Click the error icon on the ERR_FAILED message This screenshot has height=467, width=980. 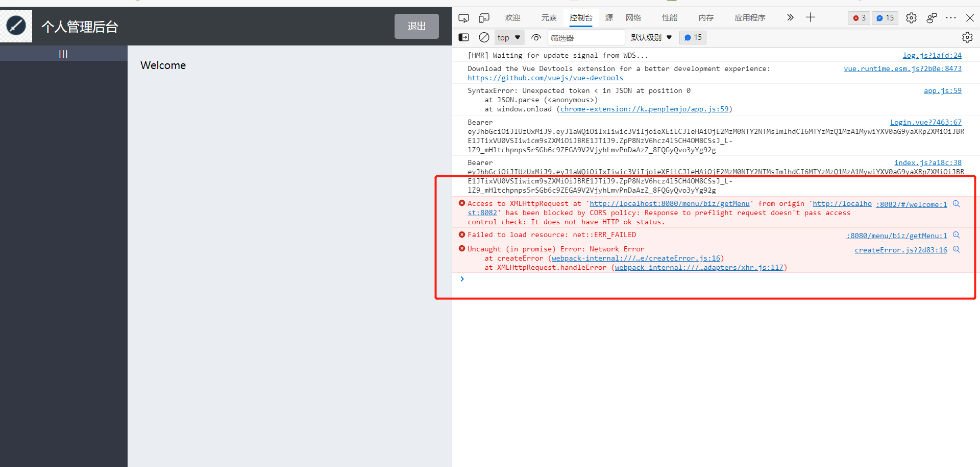[462, 235]
